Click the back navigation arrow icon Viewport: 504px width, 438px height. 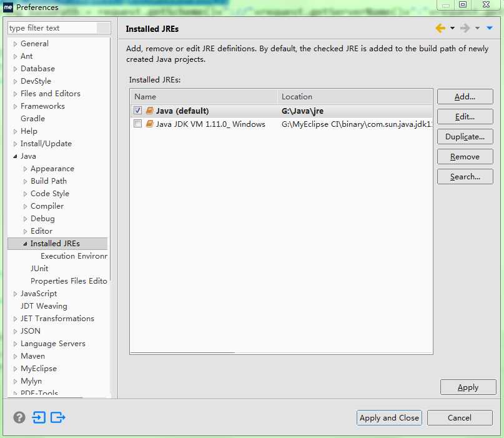(440, 28)
